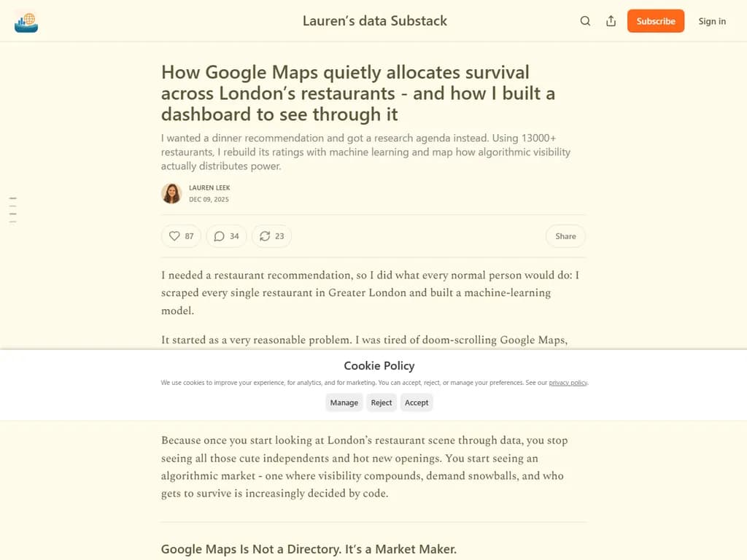Open the privacy policy link
747x560 pixels.
click(568, 383)
